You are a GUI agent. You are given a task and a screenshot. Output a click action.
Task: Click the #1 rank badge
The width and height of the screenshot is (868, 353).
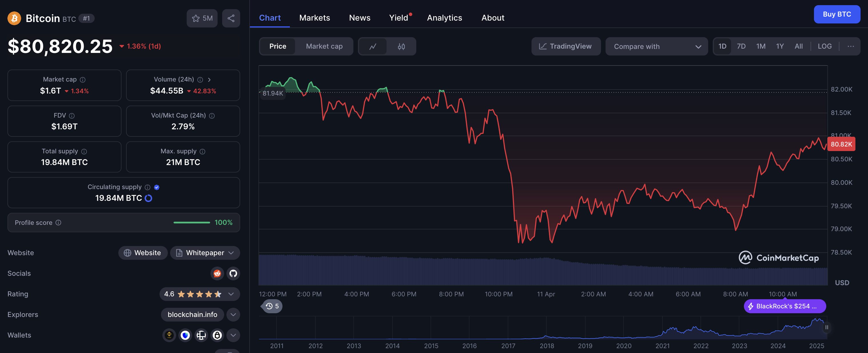(86, 18)
